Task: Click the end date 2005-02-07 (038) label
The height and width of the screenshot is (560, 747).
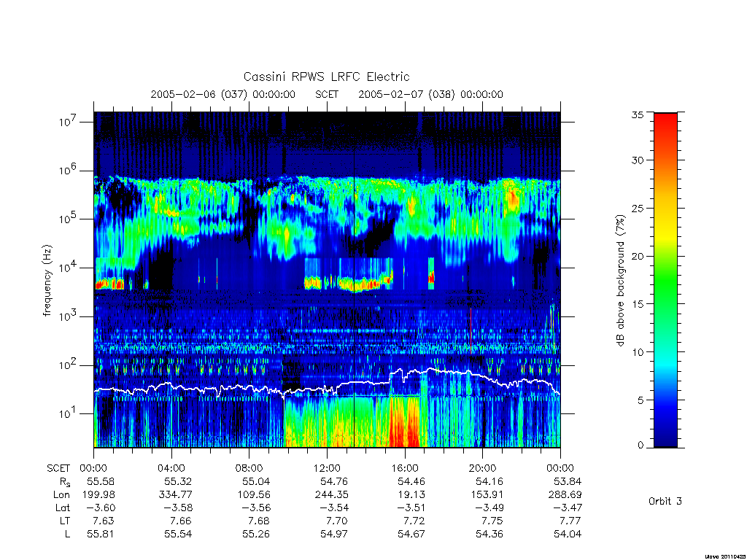Action: point(430,94)
